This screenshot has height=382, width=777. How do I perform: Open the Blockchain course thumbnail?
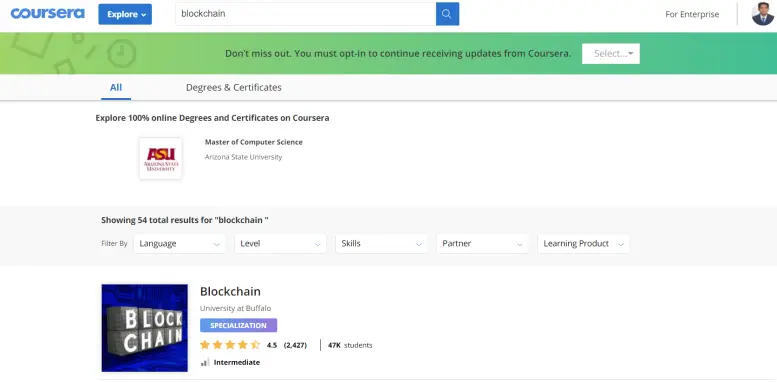point(145,328)
